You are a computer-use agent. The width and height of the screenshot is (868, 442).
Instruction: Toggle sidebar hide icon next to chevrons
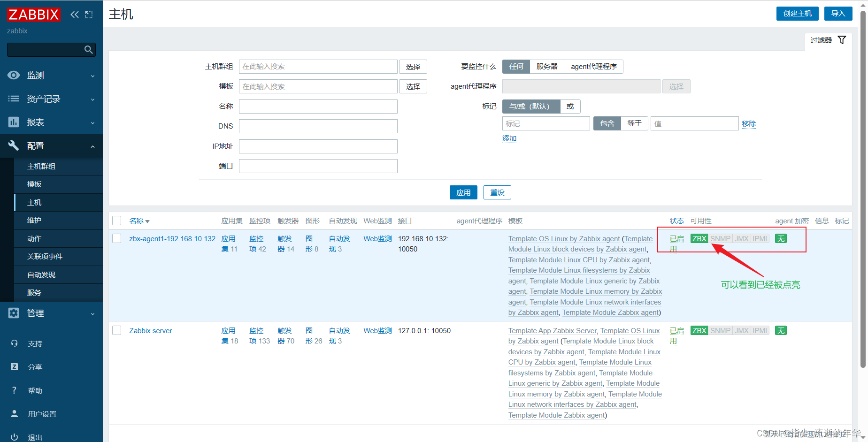(x=89, y=15)
